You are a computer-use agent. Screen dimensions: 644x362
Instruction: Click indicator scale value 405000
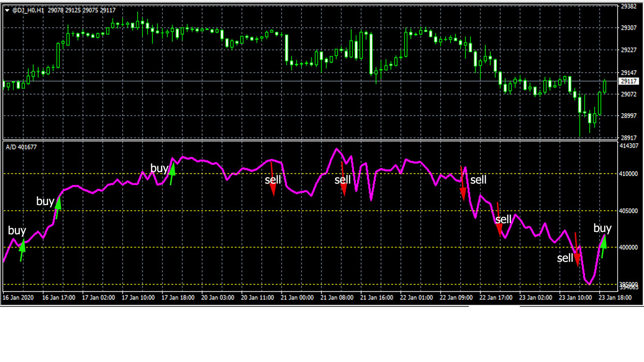pyautogui.click(x=629, y=211)
